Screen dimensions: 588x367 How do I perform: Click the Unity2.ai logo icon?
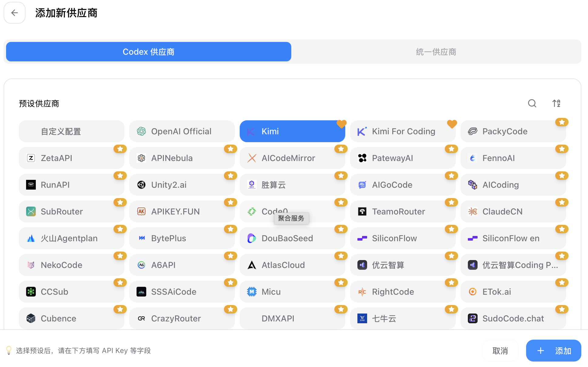pyautogui.click(x=141, y=185)
